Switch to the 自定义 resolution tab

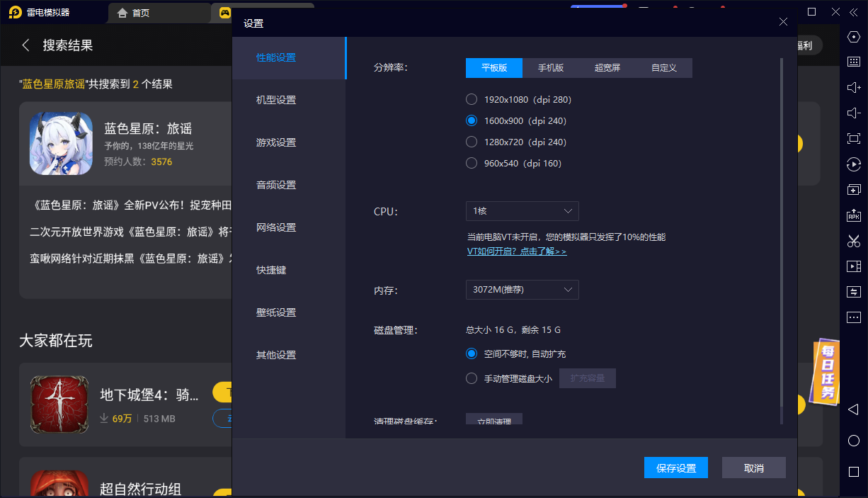(664, 68)
